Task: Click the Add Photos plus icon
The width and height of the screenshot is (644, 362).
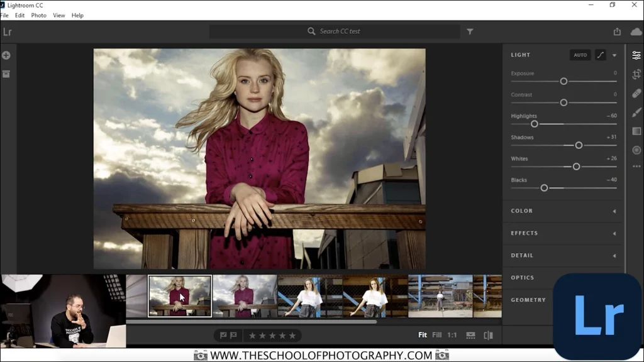Action: (6, 55)
